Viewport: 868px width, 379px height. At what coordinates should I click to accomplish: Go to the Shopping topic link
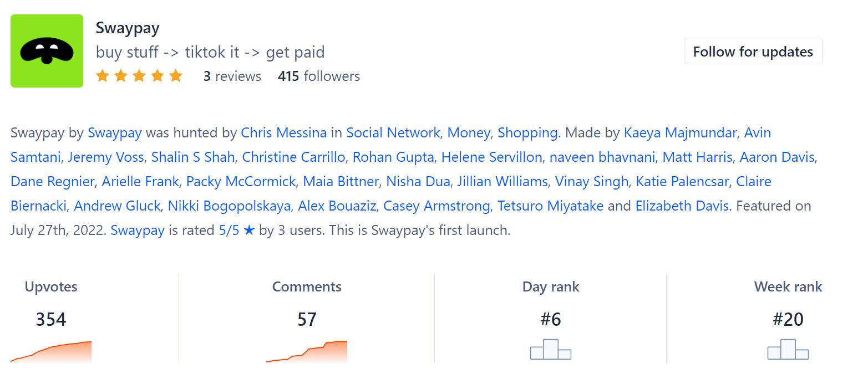(x=527, y=133)
